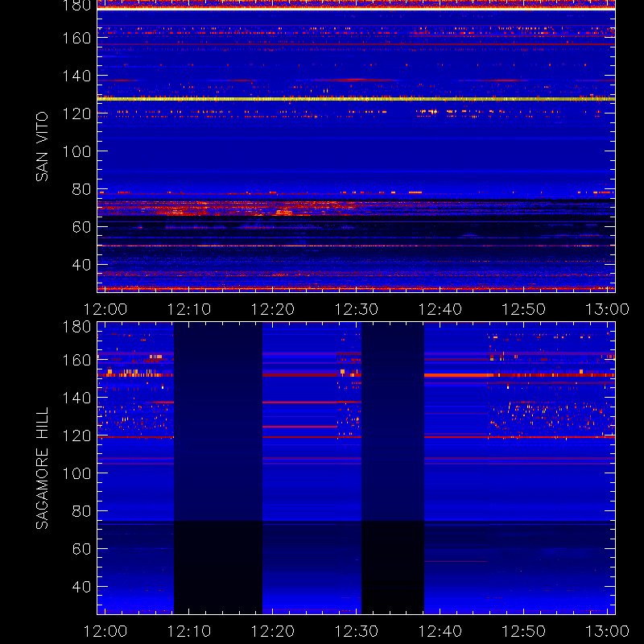The image size is (644, 644).
Task: Click the 13:00 time label under Sagamore Hill plot
Action: point(607,631)
